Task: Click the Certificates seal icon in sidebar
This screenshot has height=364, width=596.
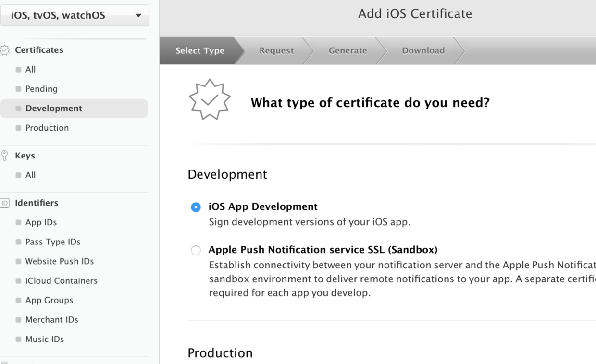Action: [5, 50]
